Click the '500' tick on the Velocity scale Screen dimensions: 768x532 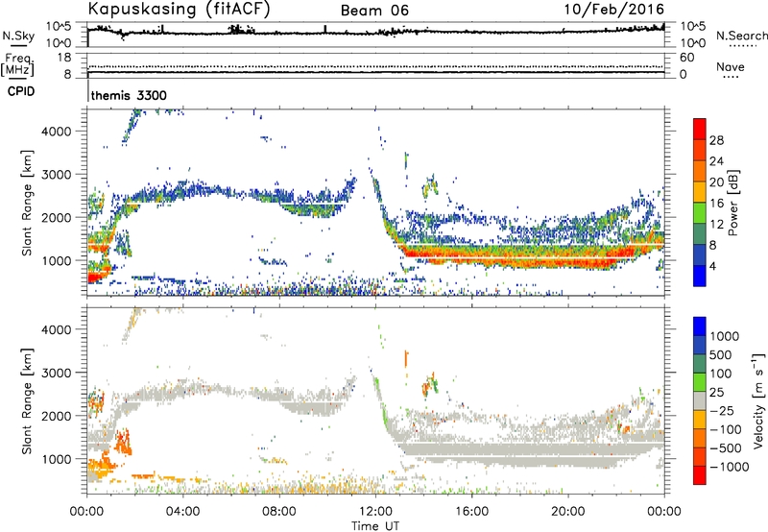pos(721,355)
